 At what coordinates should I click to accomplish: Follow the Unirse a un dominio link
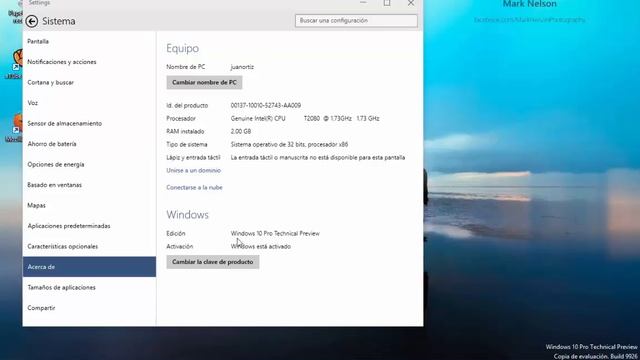pos(193,170)
